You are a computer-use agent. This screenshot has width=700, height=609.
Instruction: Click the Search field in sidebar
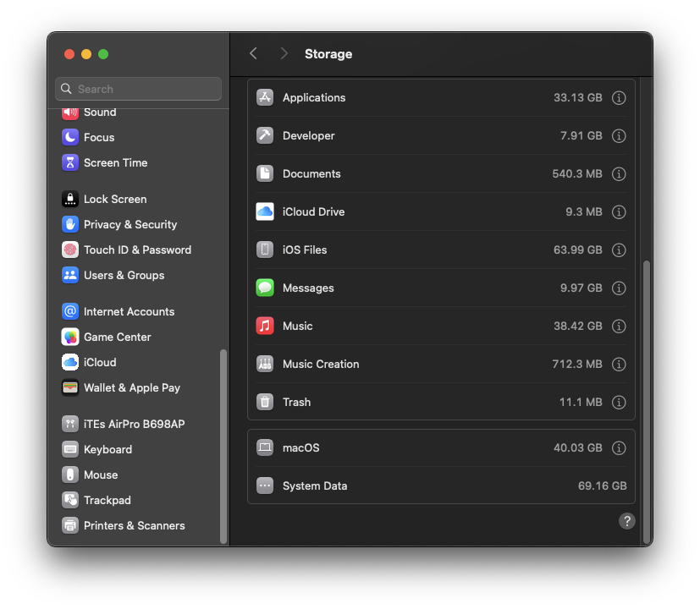click(x=139, y=89)
